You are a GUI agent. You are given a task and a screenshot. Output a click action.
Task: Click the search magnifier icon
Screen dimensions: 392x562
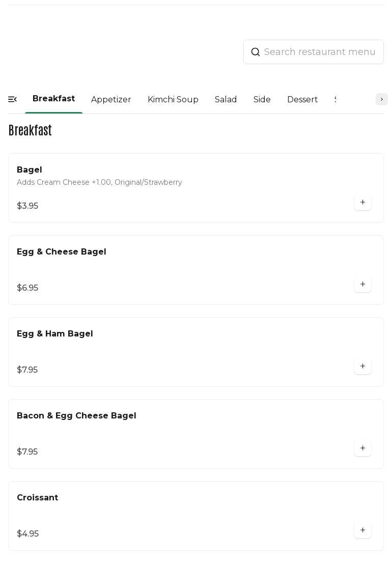click(x=256, y=52)
